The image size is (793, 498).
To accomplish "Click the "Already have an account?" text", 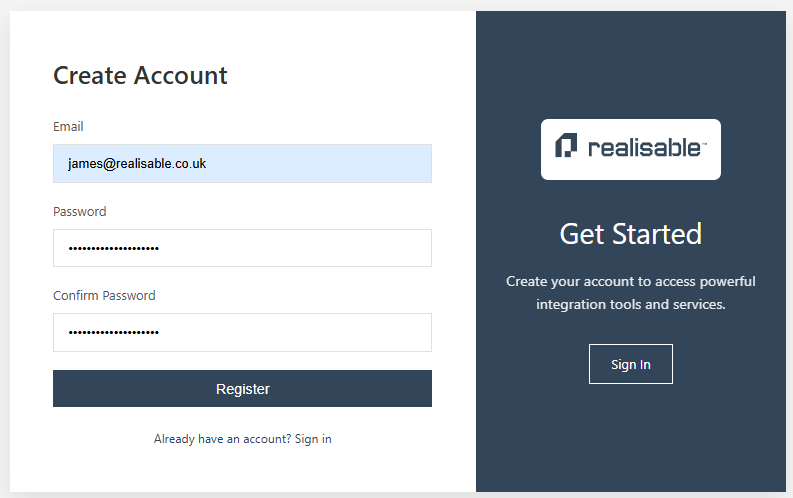I will tap(222, 439).
